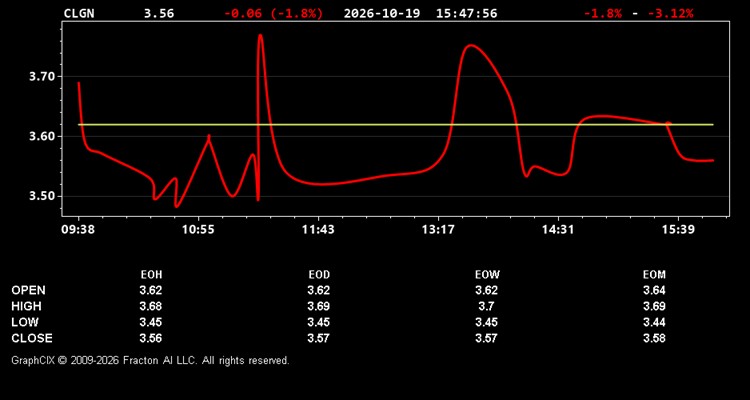Click the EOW column header
The image size is (750, 400).
click(487, 275)
